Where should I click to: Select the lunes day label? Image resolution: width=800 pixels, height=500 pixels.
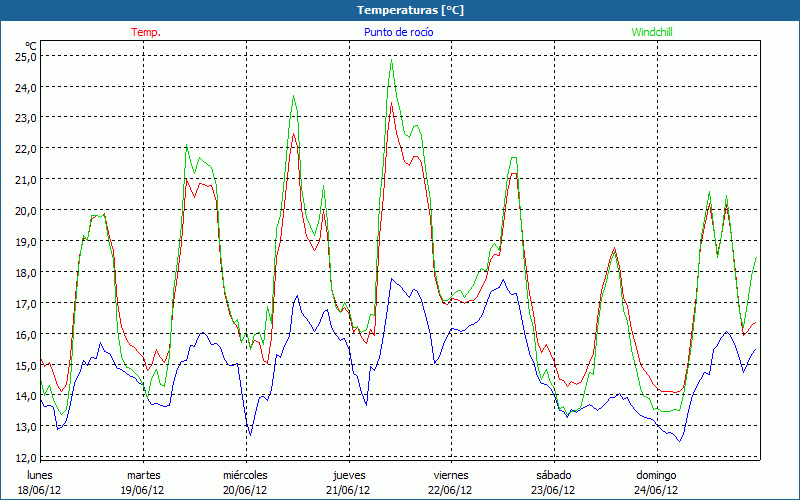40,475
